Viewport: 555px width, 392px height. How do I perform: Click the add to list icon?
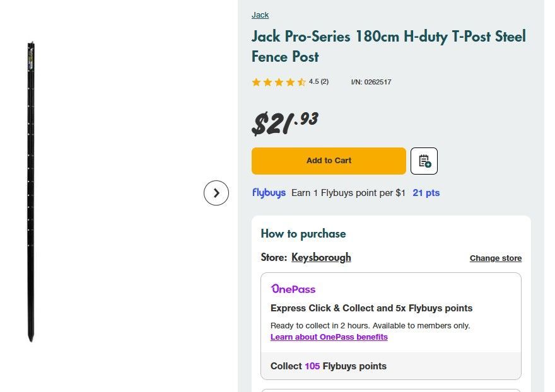[424, 161]
